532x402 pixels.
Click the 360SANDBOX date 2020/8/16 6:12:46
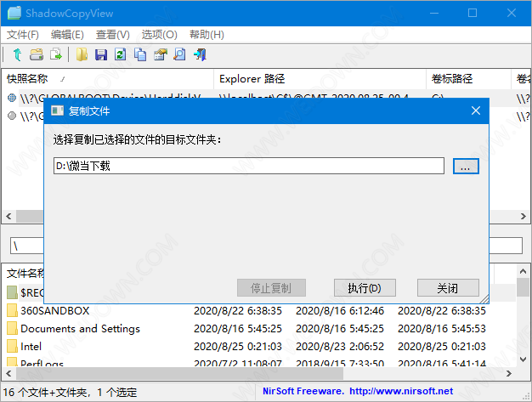(340, 311)
